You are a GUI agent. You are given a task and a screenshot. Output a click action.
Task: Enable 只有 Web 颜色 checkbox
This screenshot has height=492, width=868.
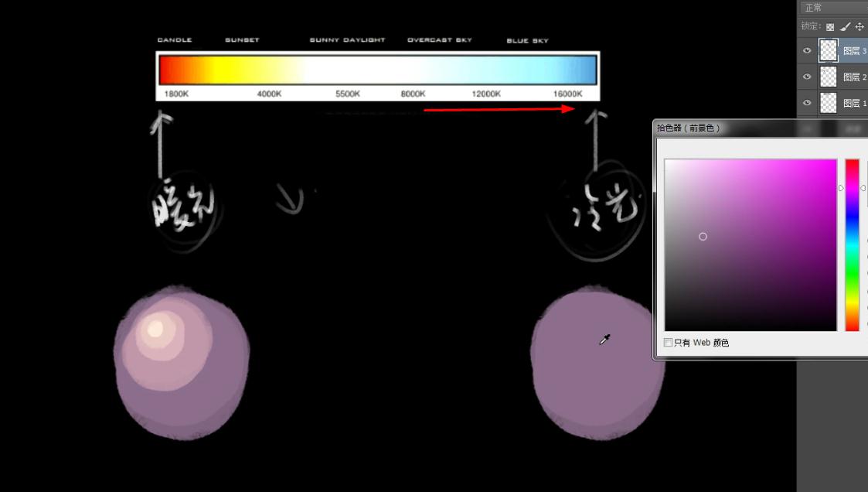[668, 343]
